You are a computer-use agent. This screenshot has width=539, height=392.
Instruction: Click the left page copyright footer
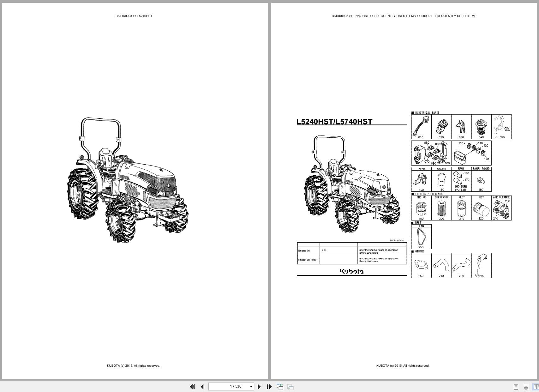coord(134,366)
